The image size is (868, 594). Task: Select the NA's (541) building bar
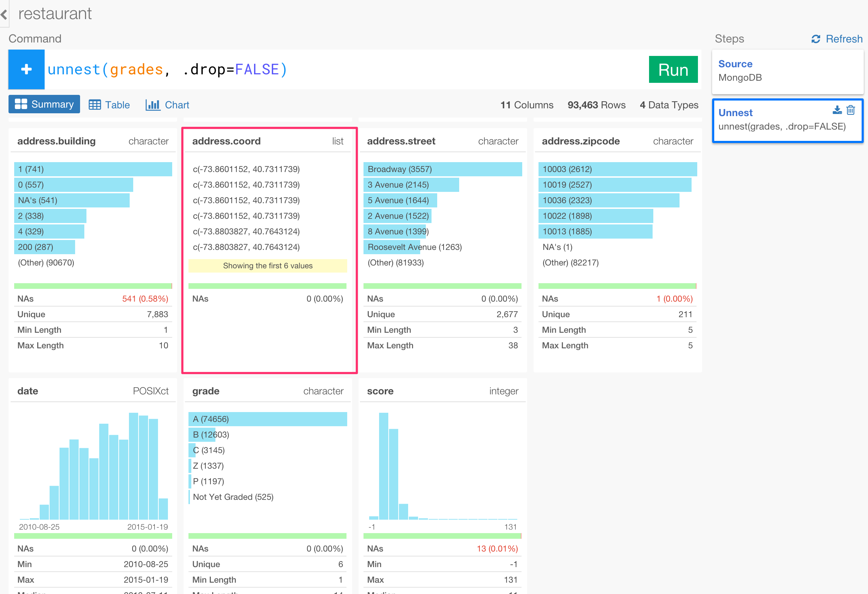(x=72, y=200)
